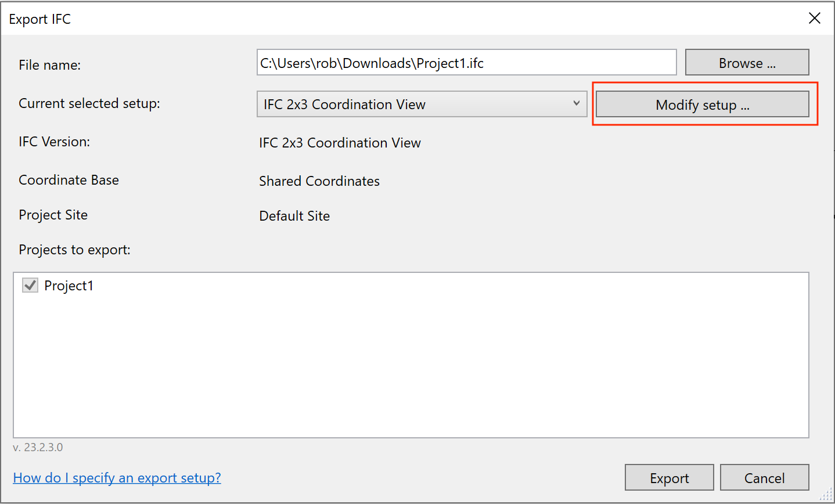Screen dimensions: 835x504
Task: Click the setup combo box arrow chevron
Action: point(576,103)
